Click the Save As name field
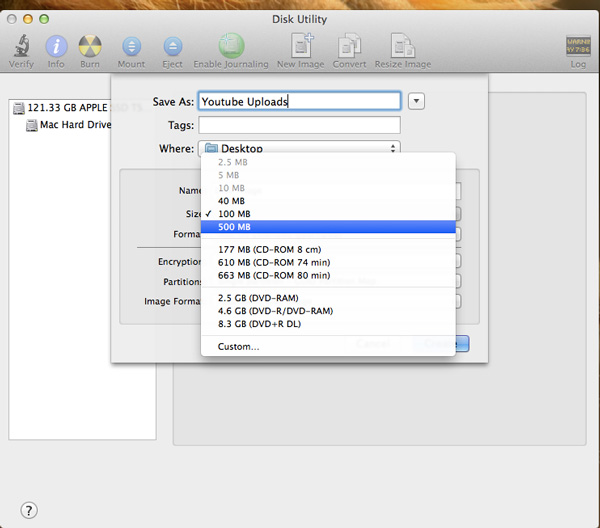 point(299,101)
